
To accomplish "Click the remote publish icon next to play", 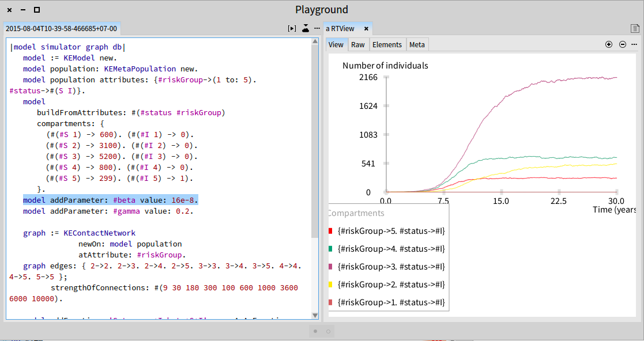I will (x=305, y=28).
